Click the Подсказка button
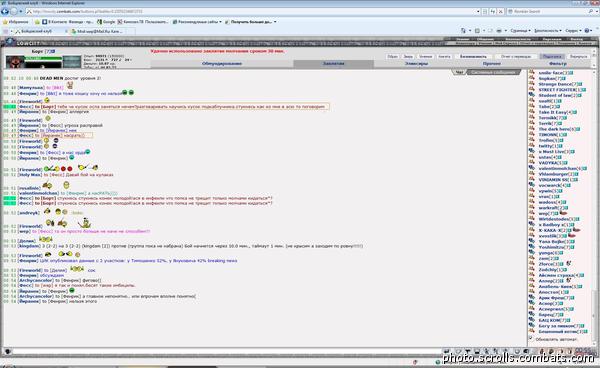Viewport: 600px width, 368px height. click(551, 56)
